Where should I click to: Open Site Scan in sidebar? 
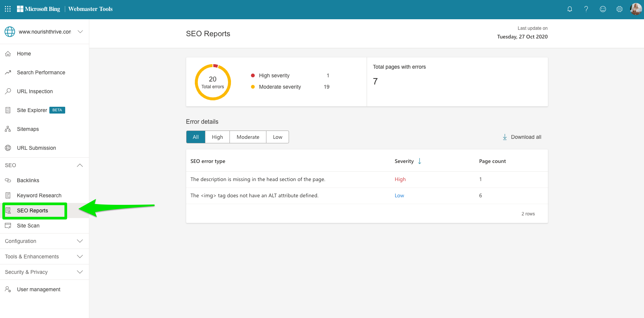[x=28, y=226]
